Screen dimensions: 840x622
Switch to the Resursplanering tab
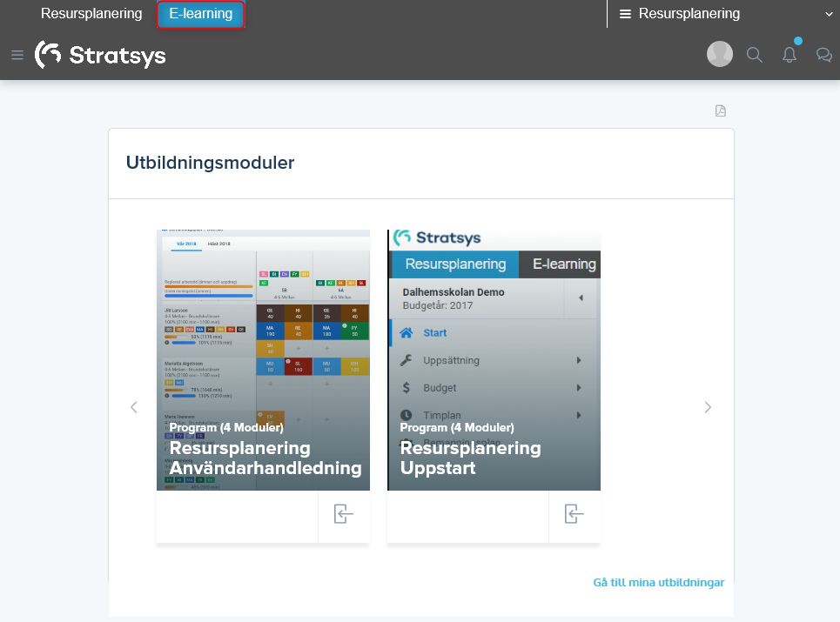click(91, 13)
